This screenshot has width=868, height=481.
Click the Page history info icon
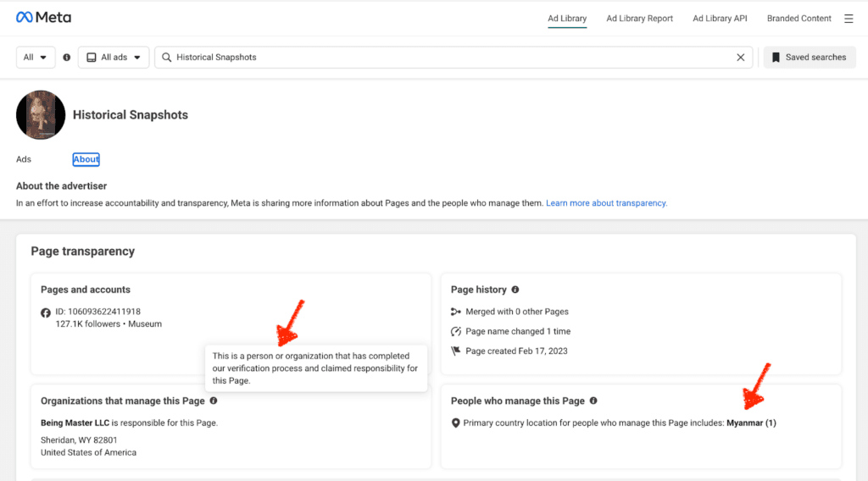pyautogui.click(x=515, y=290)
